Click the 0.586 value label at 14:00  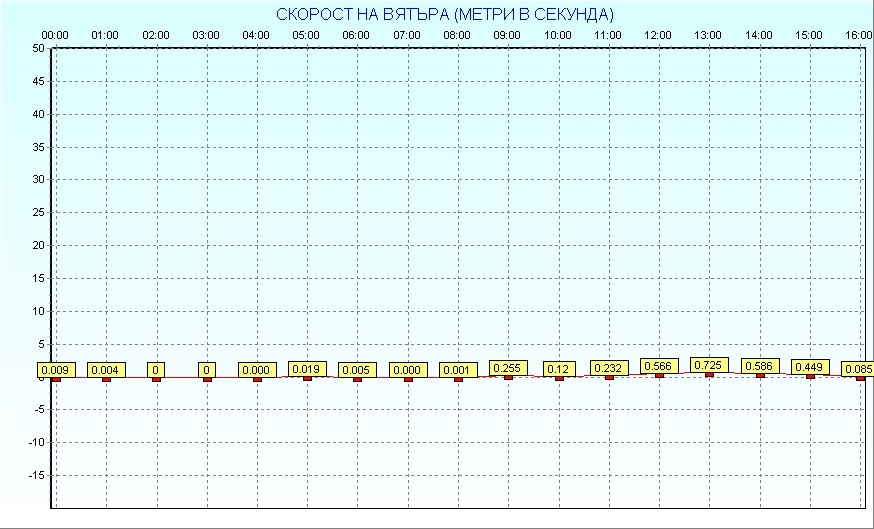click(760, 367)
